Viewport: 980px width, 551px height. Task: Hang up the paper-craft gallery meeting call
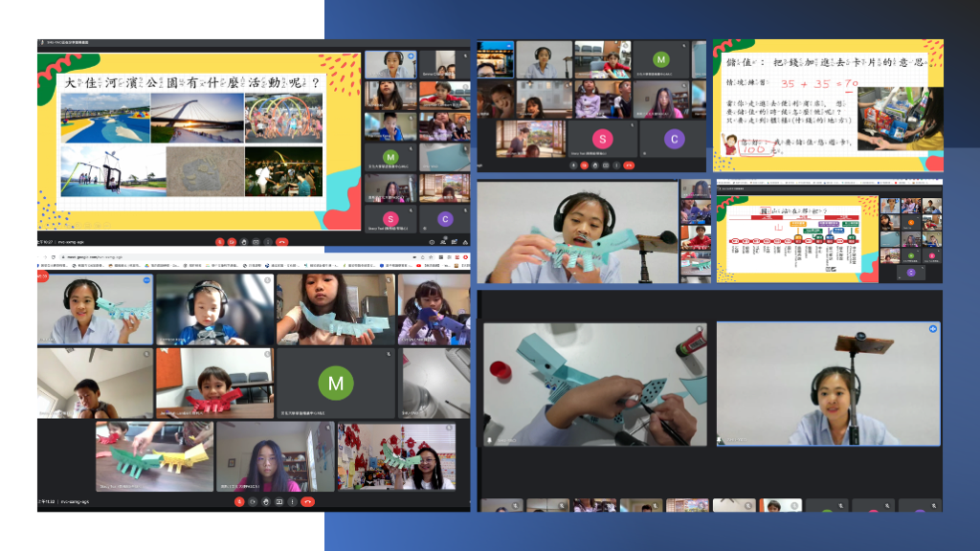coord(307,501)
